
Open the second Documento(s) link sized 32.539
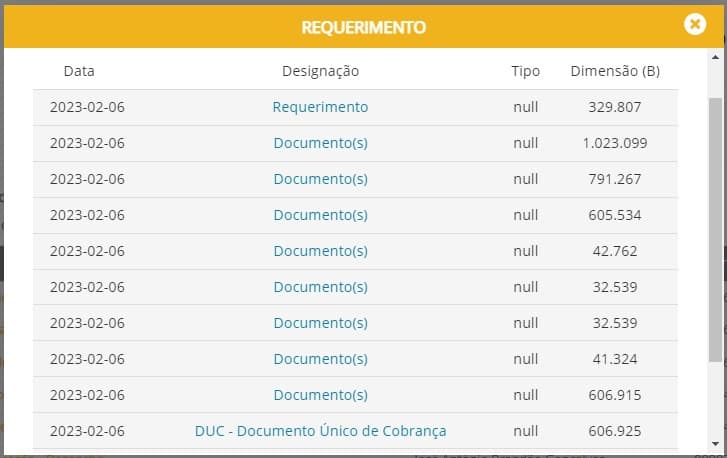[x=320, y=323]
